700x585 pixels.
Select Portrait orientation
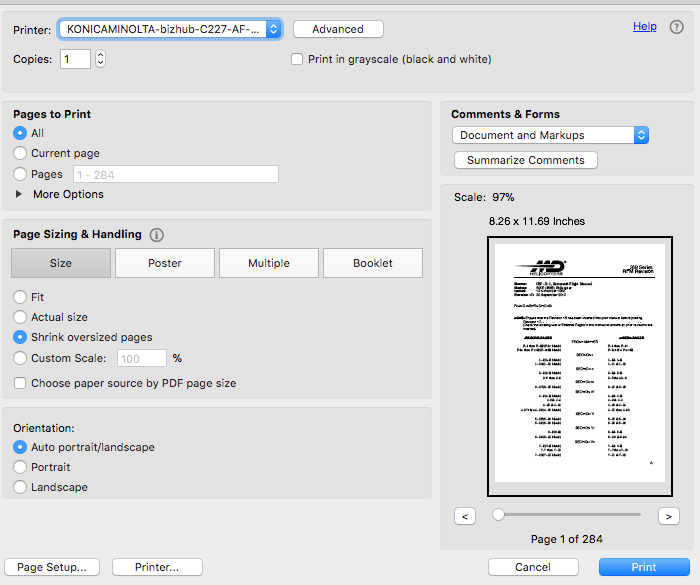coord(20,467)
